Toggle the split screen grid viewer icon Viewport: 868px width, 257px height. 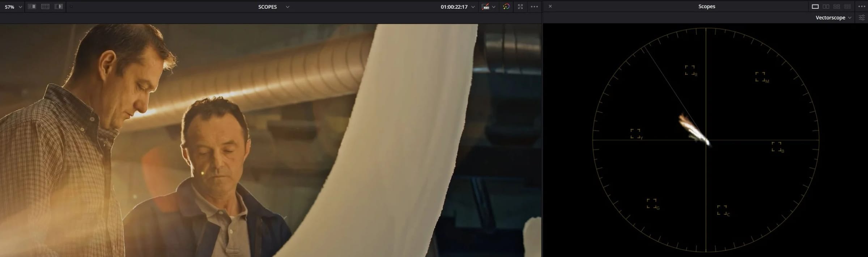[x=45, y=7]
